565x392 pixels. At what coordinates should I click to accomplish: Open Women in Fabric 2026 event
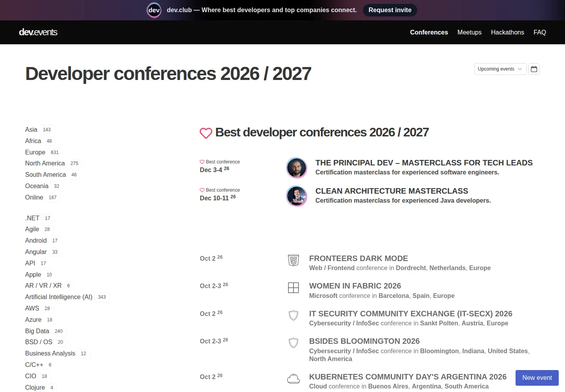pyautogui.click(x=355, y=286)
